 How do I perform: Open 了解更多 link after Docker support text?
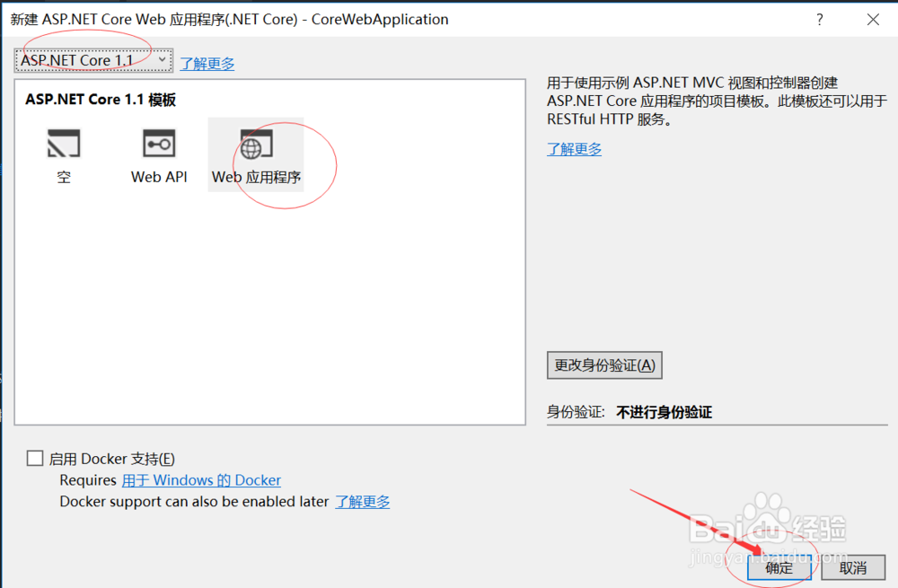[x=363, y=502]
